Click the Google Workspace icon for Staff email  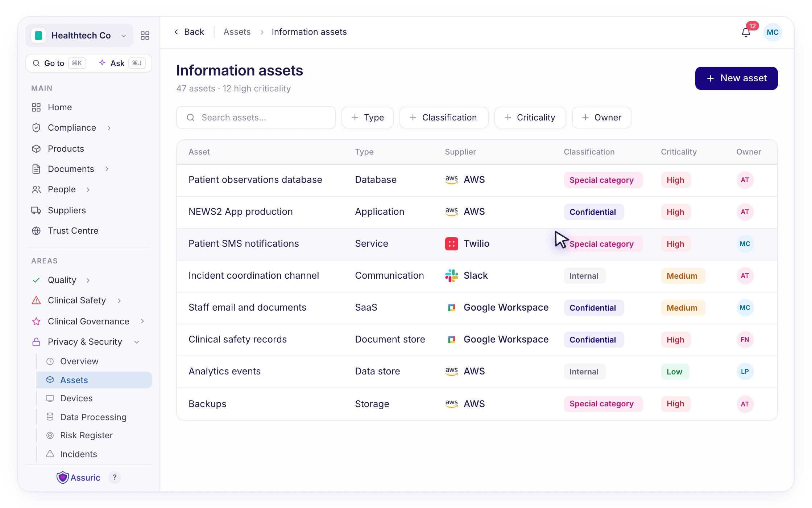coord(451,308)
